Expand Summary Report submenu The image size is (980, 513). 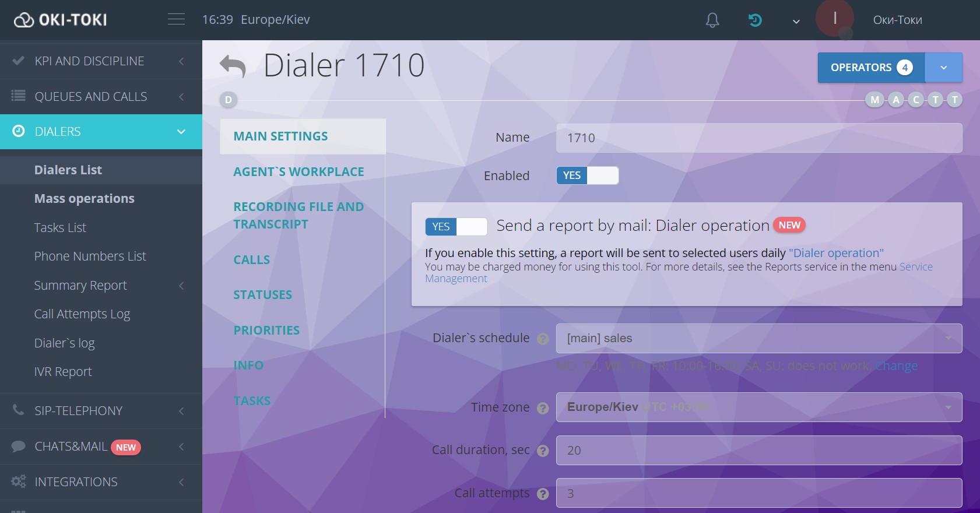(101, 285)
